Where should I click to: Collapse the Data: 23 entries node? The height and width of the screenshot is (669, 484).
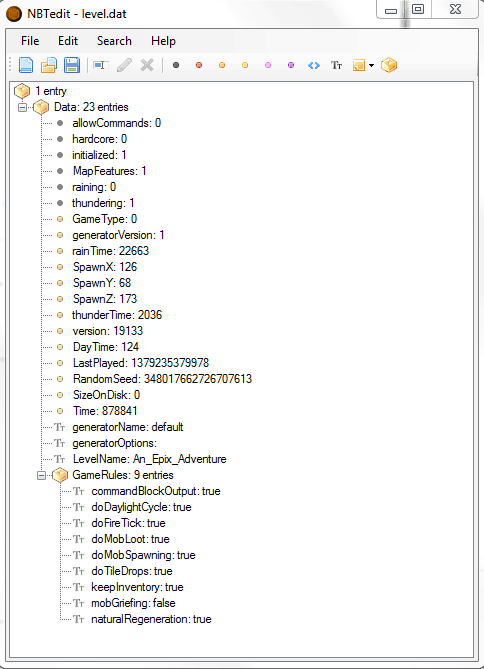(x=22, y=107)
